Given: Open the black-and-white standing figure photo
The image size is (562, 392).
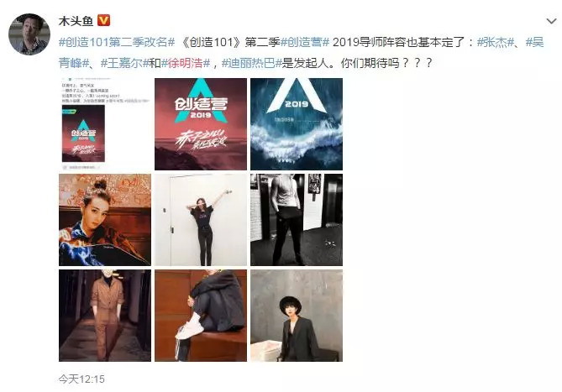Looking at the screenshot, I should 297,220.
